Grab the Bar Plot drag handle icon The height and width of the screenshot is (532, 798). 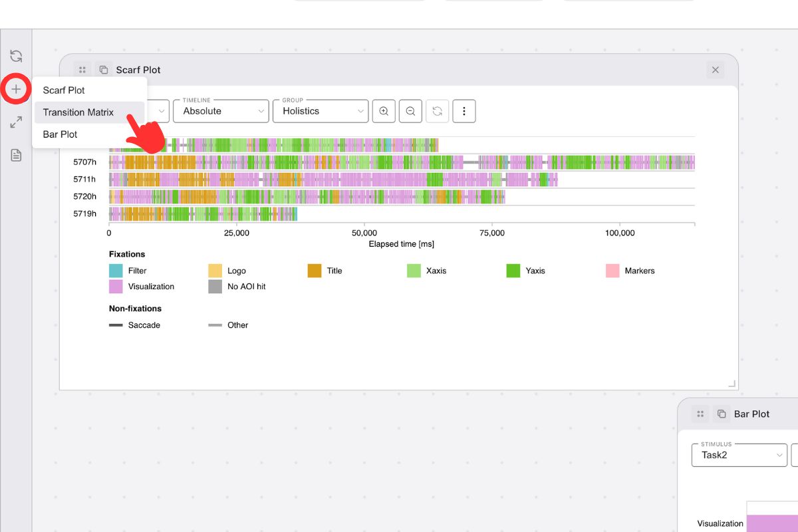click(x=700, y=414)
